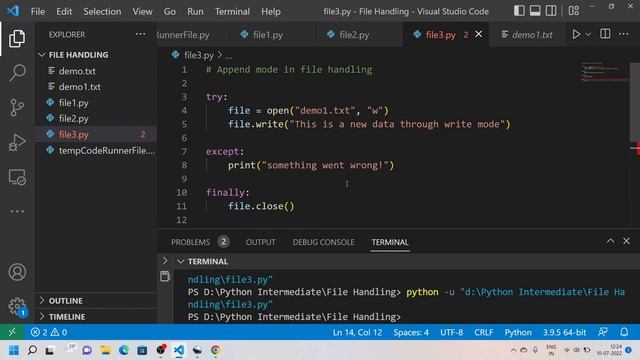640x360 pixels.
Task: Open the Run and Debug view
Action: [17, 142]
